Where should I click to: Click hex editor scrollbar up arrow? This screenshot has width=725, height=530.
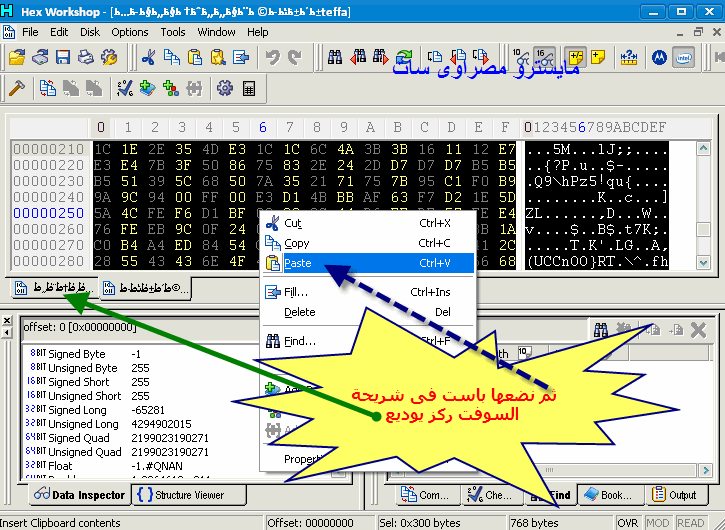point(703,148)
